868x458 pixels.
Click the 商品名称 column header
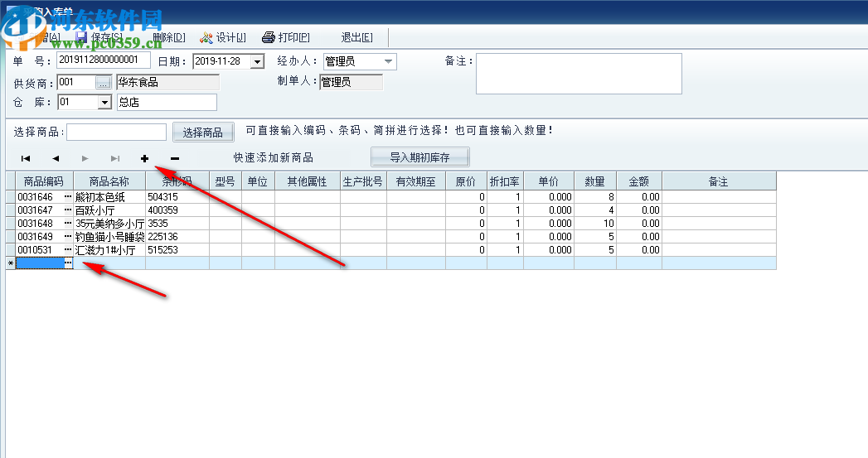point(109,181)
